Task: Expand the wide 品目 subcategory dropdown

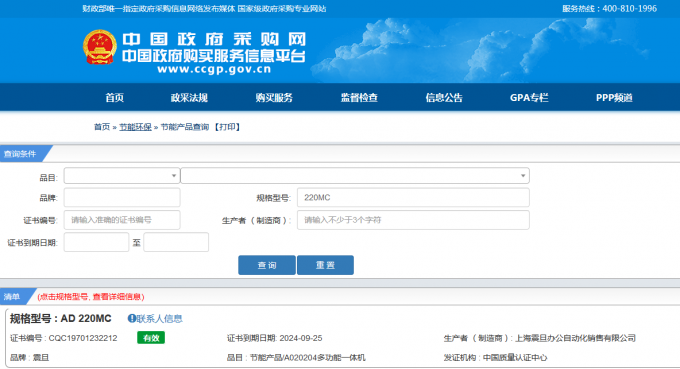Action: point(355,176)
